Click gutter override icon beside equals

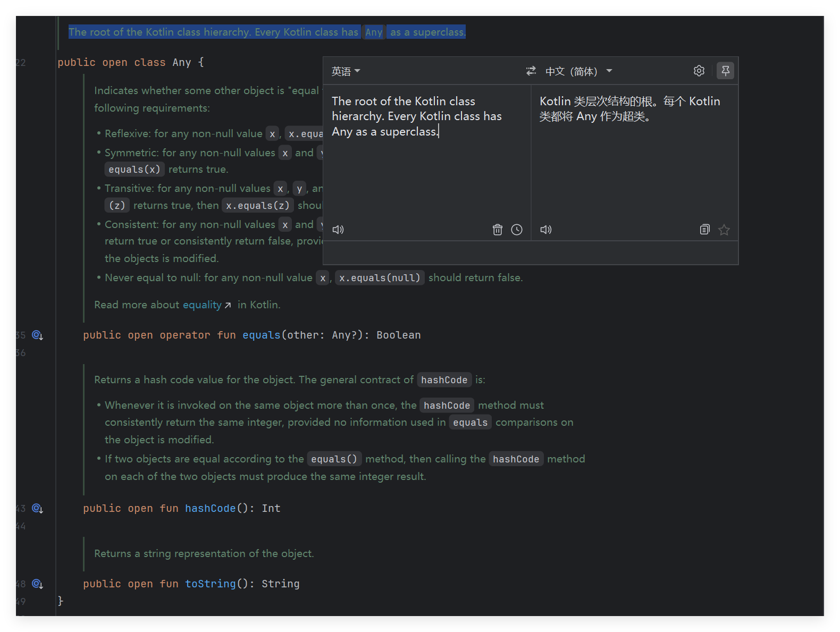point(38,335)
